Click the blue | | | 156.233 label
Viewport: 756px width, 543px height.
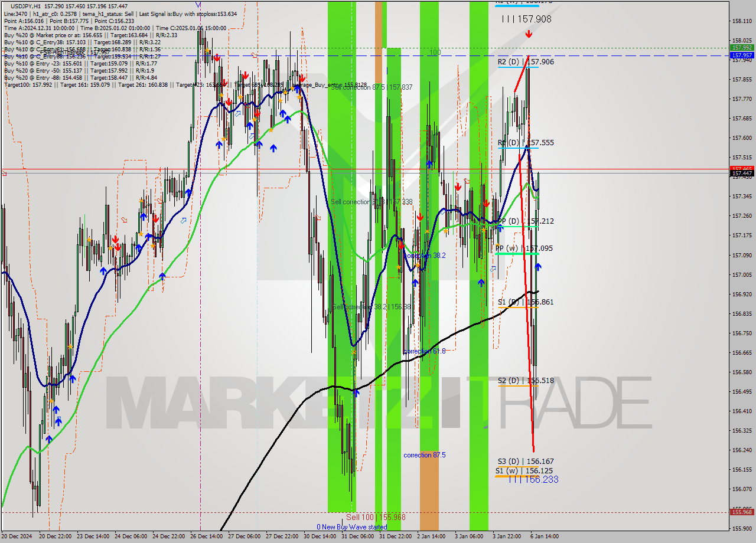(533, 480)
